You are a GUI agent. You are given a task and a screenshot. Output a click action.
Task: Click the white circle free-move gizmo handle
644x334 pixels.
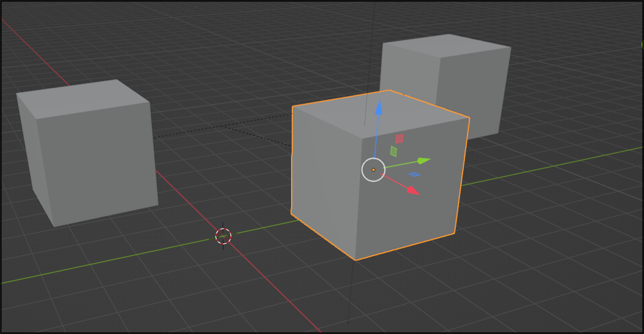tap(373, 170)
